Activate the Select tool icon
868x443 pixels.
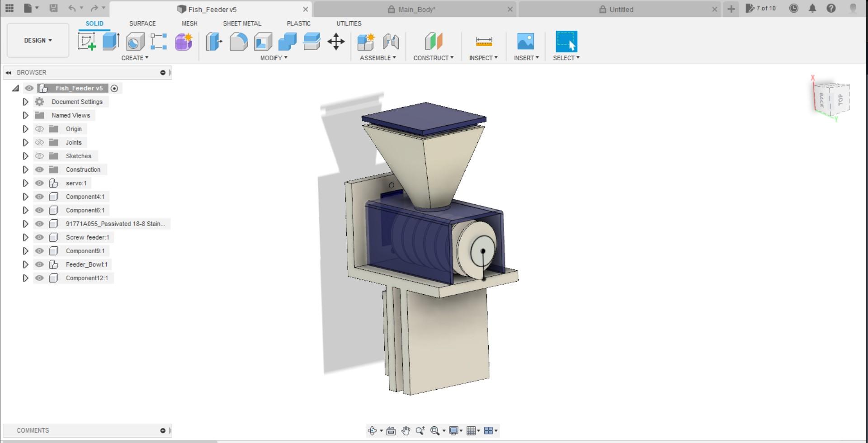pyautogui.click(x=566, y=42)
